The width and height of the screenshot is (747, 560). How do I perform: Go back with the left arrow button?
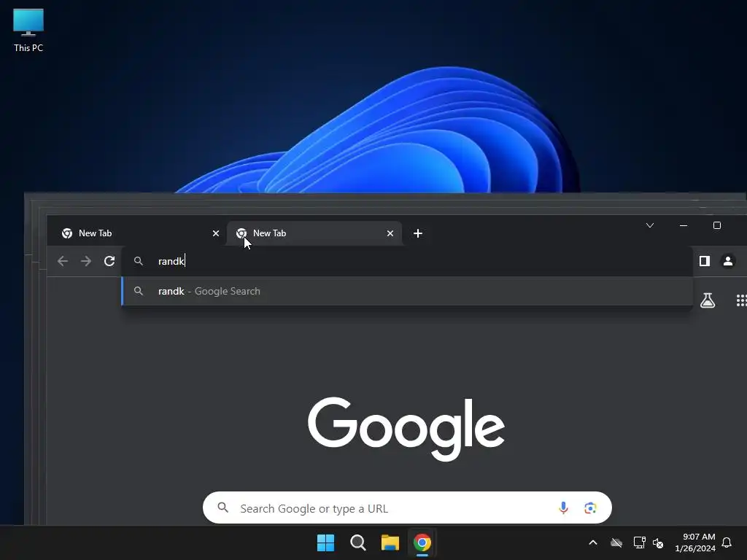coord(63,261)
